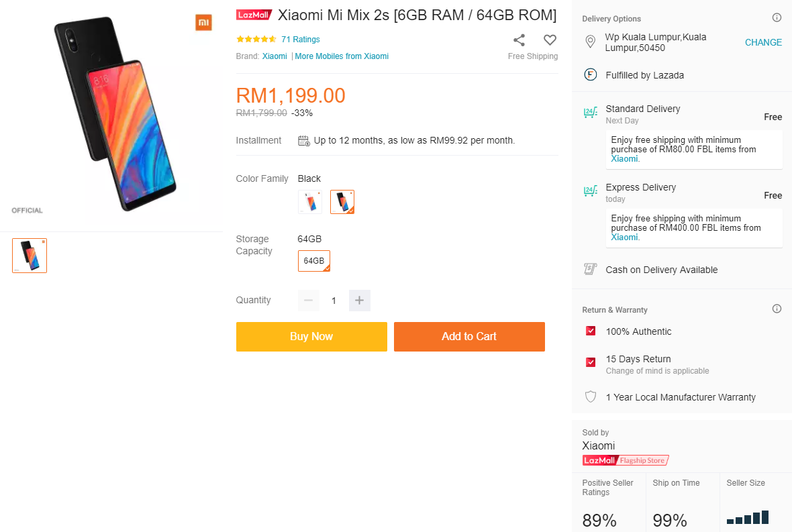Click the Cash on Delivery icon

[591, 270]
